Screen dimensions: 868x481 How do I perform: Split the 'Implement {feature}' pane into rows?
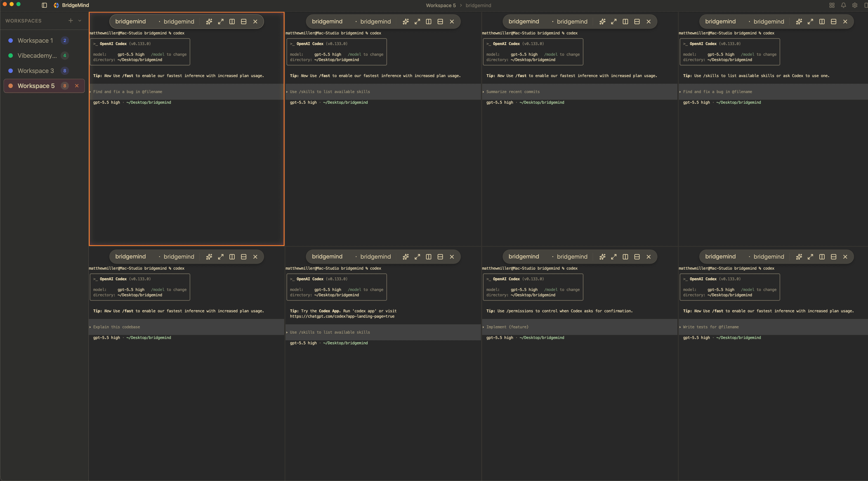point(637,257)
